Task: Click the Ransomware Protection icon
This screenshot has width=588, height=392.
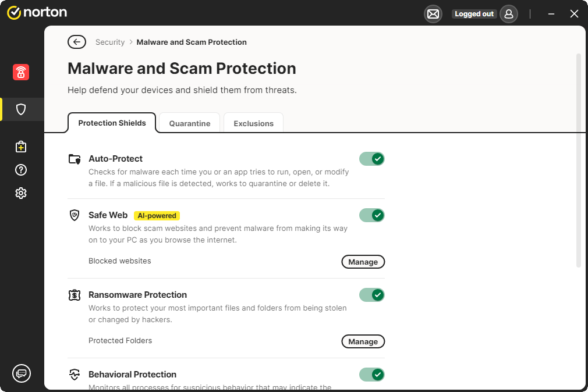Action: [75, 295]
